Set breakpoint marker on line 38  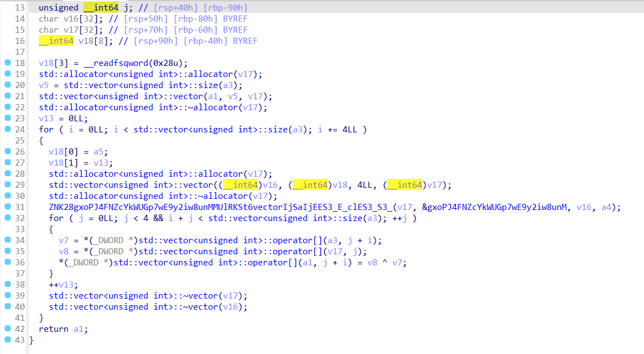(x=7, y=284)
